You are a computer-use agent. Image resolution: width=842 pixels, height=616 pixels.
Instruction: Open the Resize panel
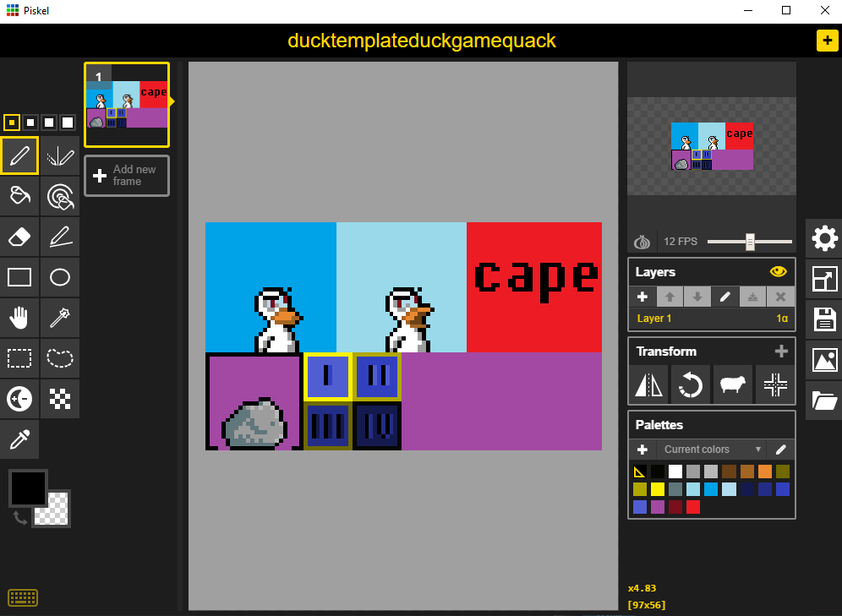click(824, 279)
